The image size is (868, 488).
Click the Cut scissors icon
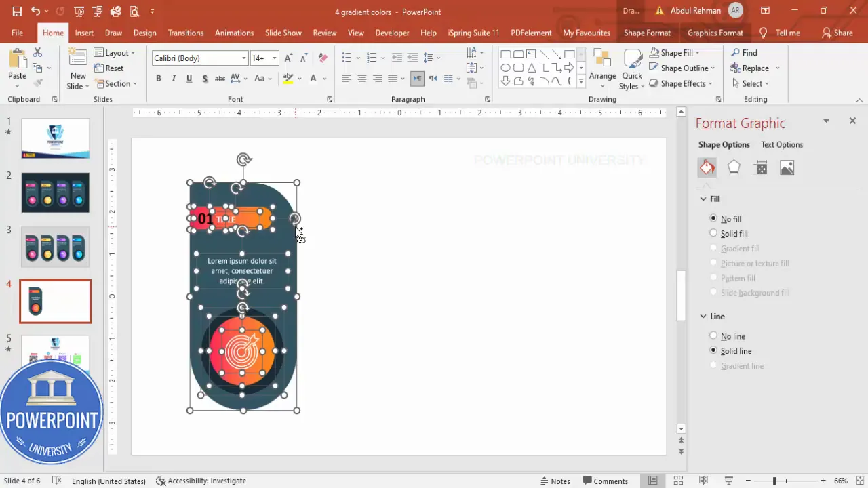37,52
